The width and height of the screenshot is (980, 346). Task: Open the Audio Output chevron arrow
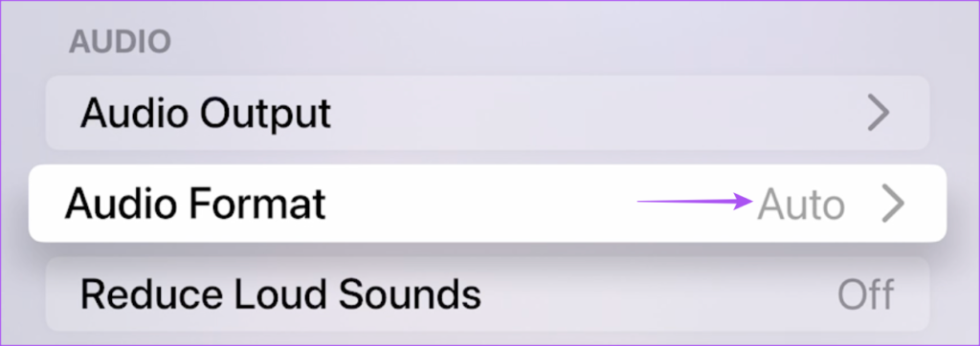879,114
